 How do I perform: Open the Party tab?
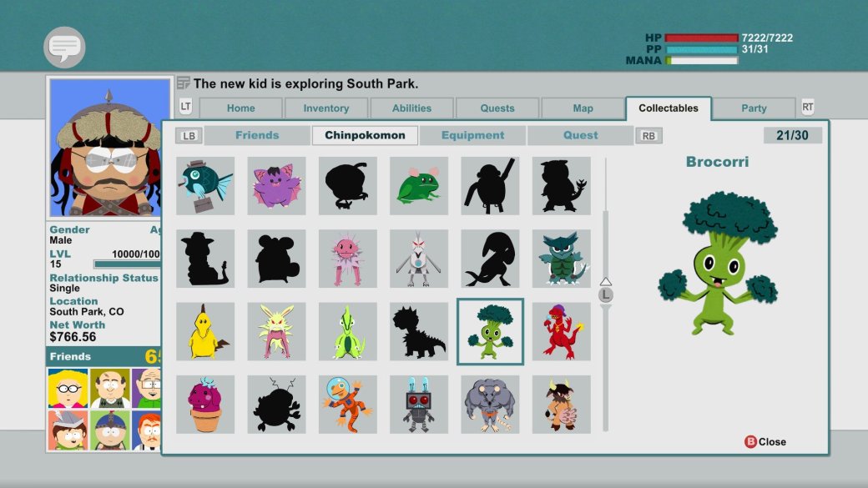click(x=754, y=108)
